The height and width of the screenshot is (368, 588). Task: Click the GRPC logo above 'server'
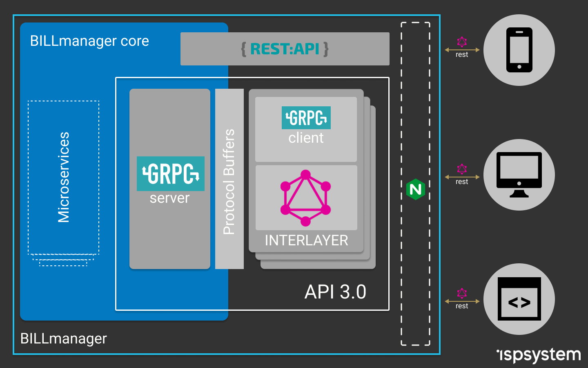click(x=171, y=174)
